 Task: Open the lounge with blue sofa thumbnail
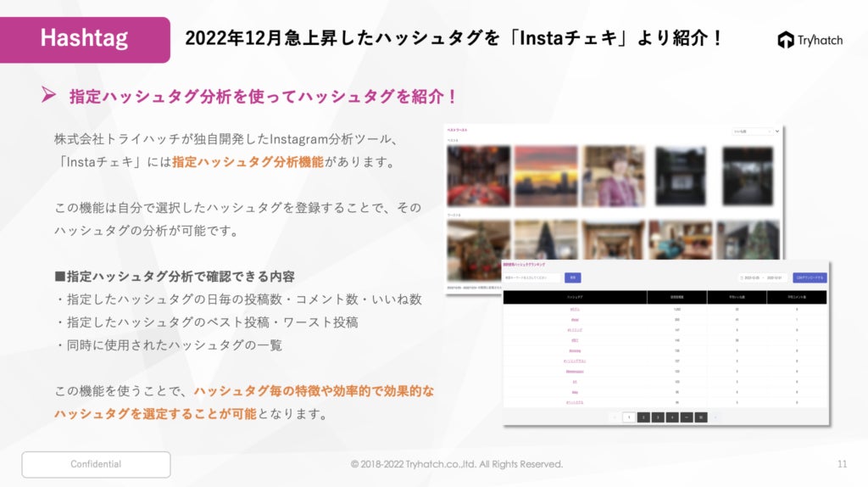[681, 240]
